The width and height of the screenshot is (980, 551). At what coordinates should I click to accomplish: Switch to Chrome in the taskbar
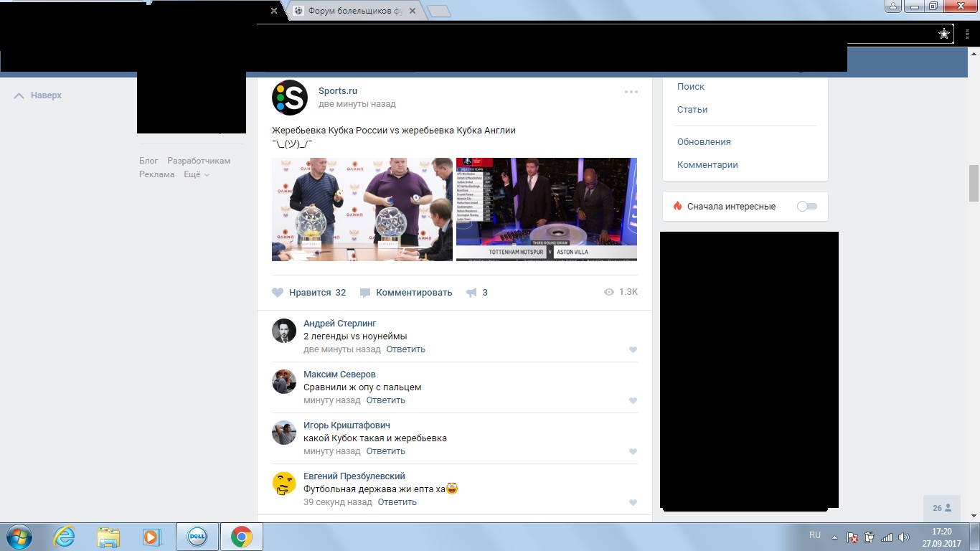(x=242, y=537)
